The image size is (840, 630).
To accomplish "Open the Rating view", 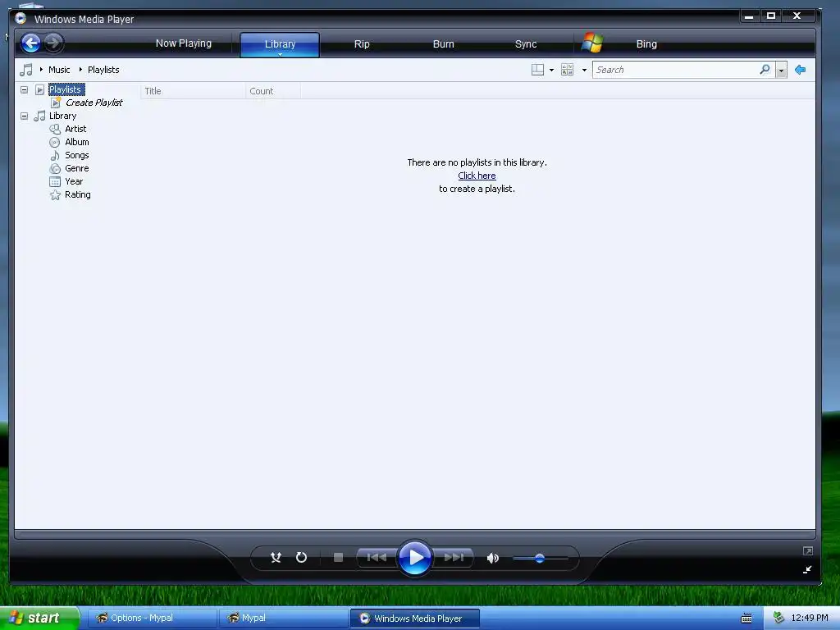I will [x=78, y=194].
